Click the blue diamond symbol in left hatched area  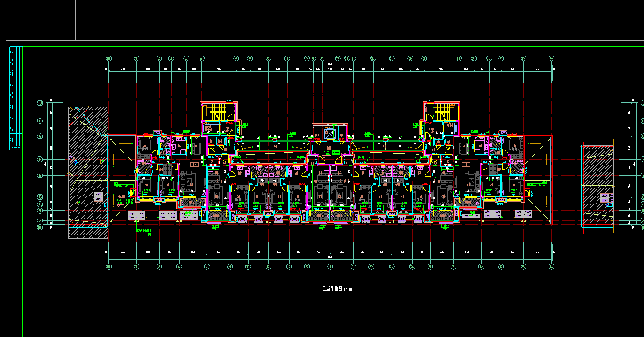pyautogui.click(x=75, y=162)
